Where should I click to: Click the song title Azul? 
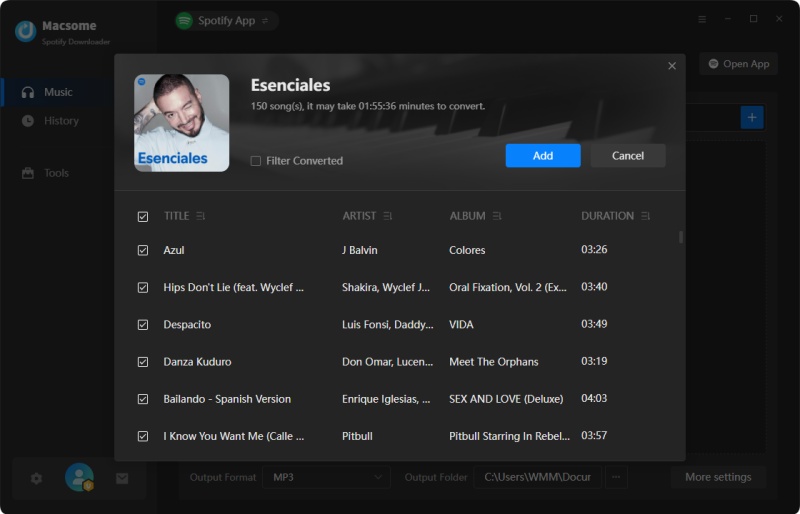174,251
